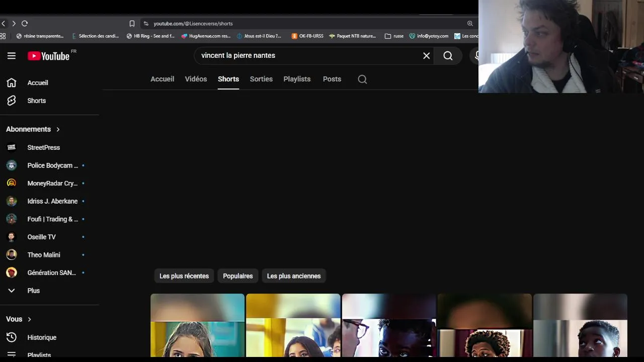Open the YouTube hamburger guide menu
644x362 pixels.
coord(12,56)
